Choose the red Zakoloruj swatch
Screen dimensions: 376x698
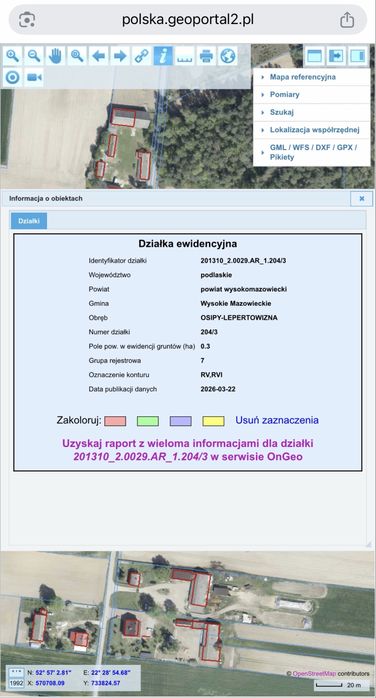coord(115,421)
